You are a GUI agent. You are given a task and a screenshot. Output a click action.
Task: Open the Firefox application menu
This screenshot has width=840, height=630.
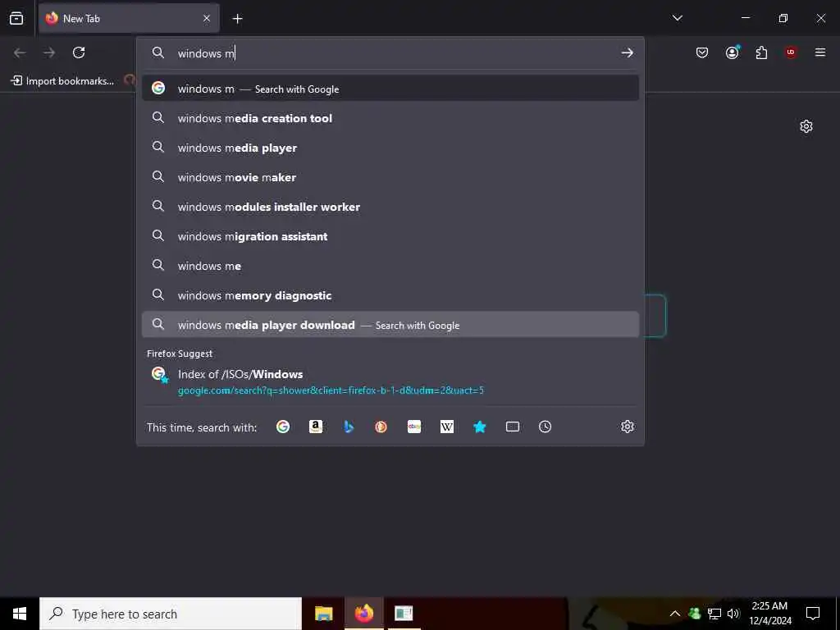819,52
